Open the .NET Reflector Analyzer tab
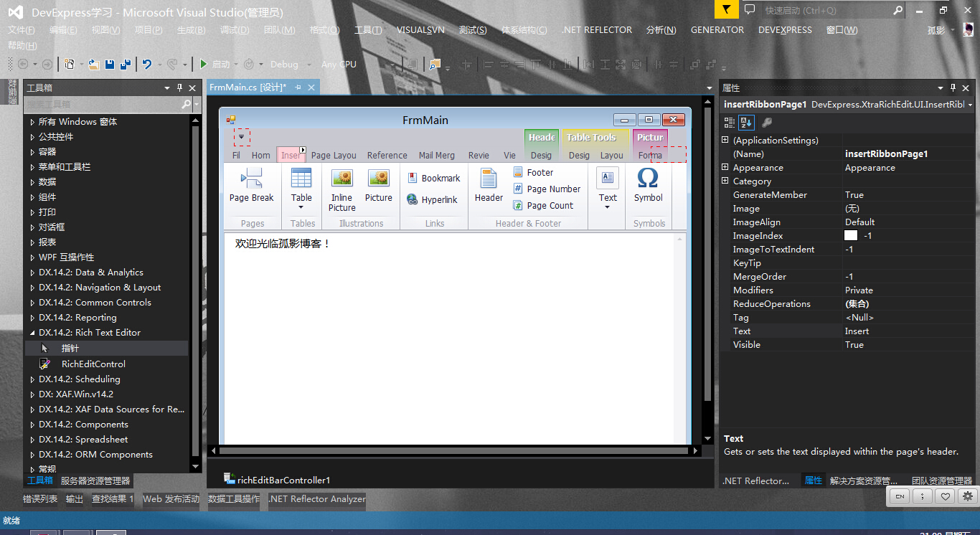 click(x=316, y=499)
